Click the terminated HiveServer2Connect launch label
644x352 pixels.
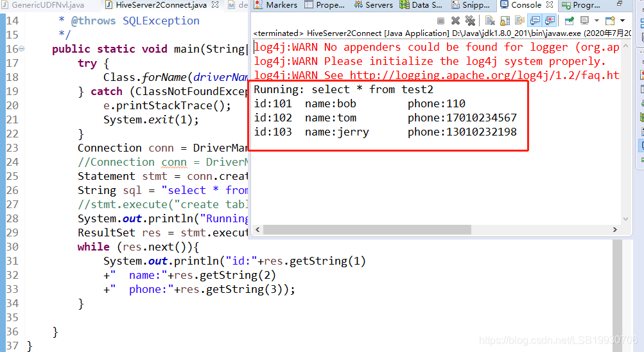pyautogui.click(x=442, y=33)
